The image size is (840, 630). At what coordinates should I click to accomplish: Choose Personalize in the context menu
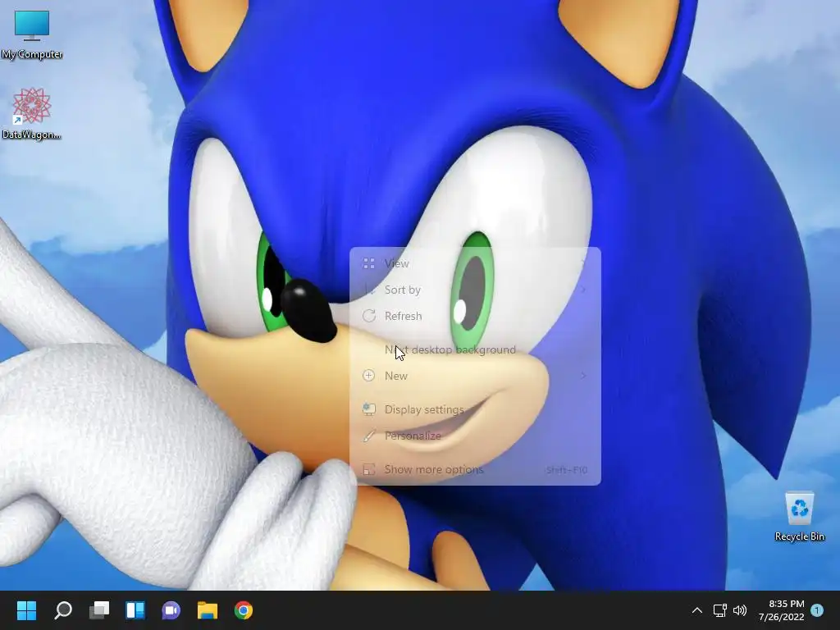pyautogui.click(x=475, y=436)
